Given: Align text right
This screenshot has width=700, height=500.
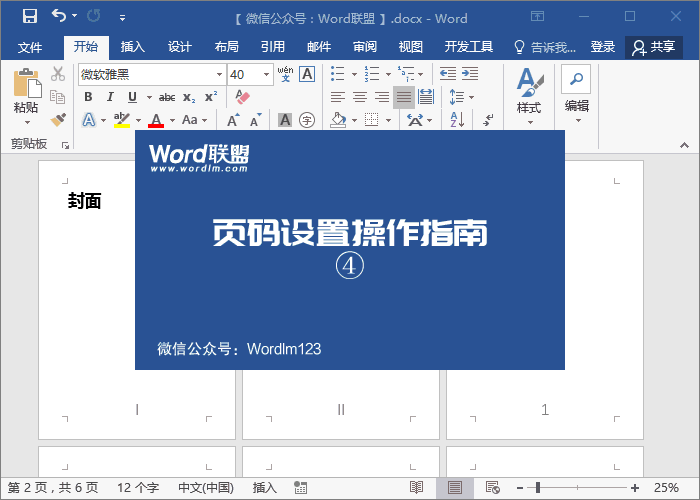Looking at the screenshot, I should pyautogui.click(x=382, y=97).
